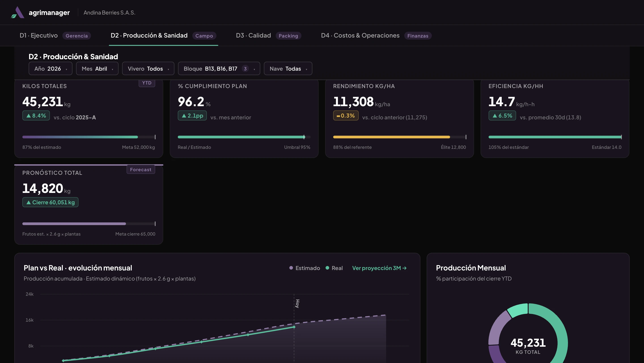This screenshot has width=644, height=363.
Task: Click the 8.4% up-trend badge
Action: click(36, 115)
